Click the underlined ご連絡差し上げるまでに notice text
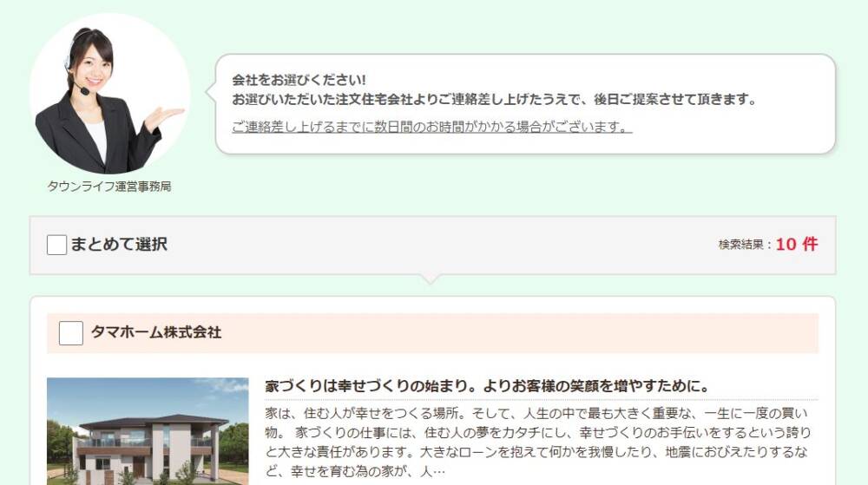 [431, 128]
